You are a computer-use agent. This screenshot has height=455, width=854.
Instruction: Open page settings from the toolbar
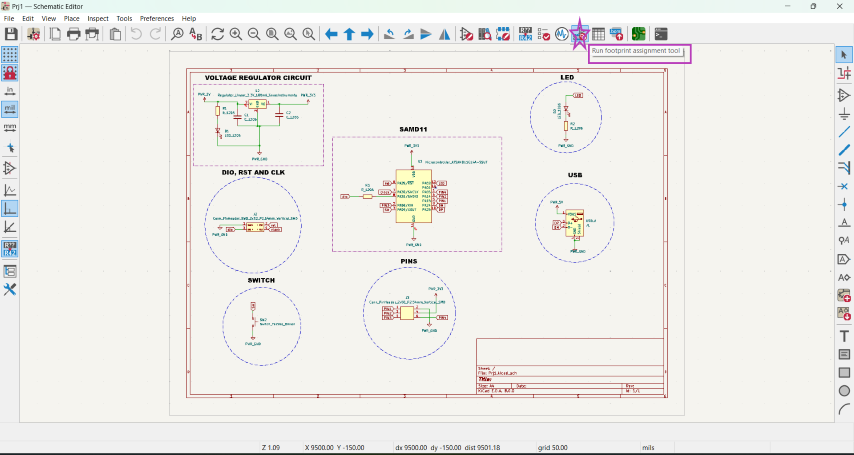pos(55,34)
